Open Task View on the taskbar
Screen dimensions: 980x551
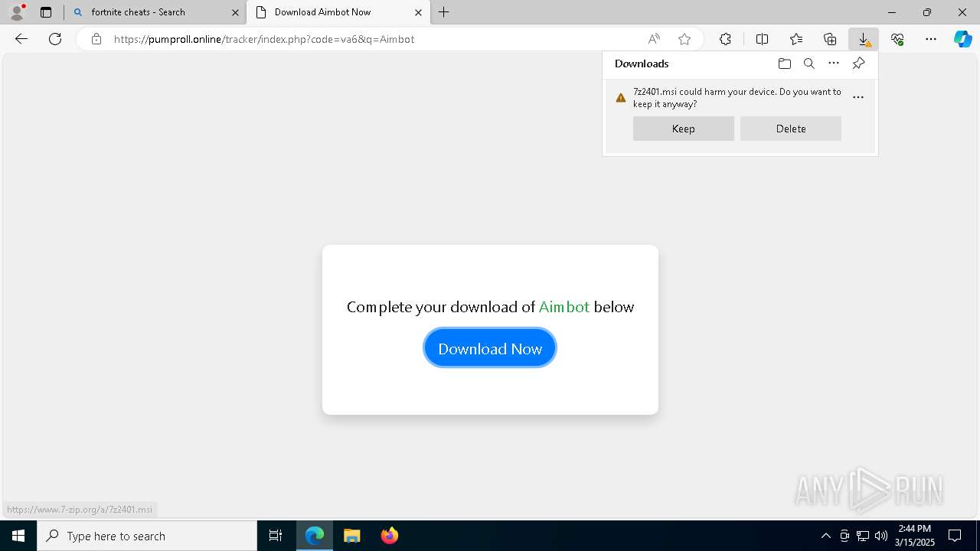(x=276, y=536)
